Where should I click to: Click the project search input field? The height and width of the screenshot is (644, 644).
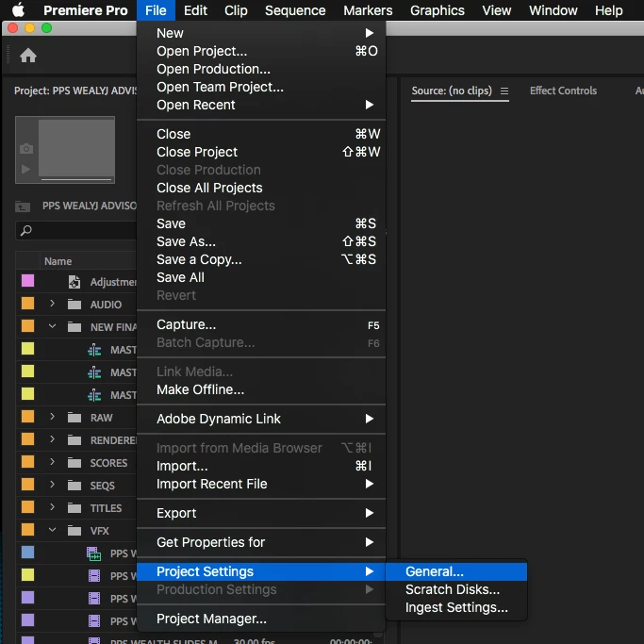(x=76, y=230)
